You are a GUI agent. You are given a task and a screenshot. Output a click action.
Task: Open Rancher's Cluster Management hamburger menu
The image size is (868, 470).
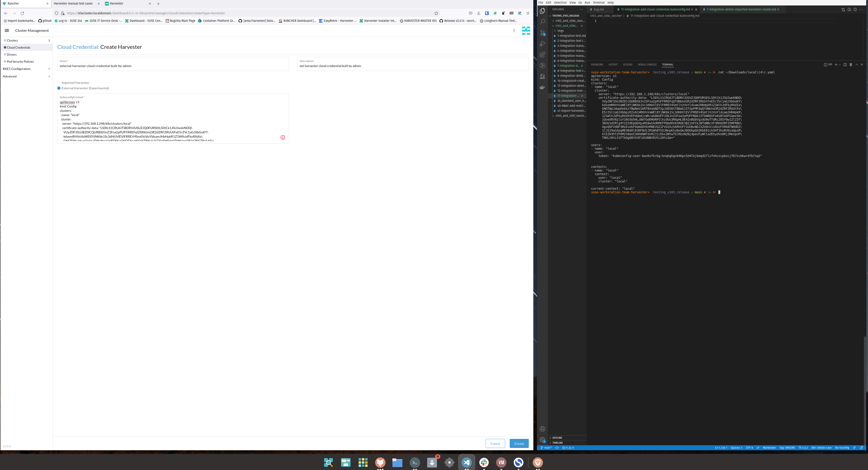[x=7, y=30]
